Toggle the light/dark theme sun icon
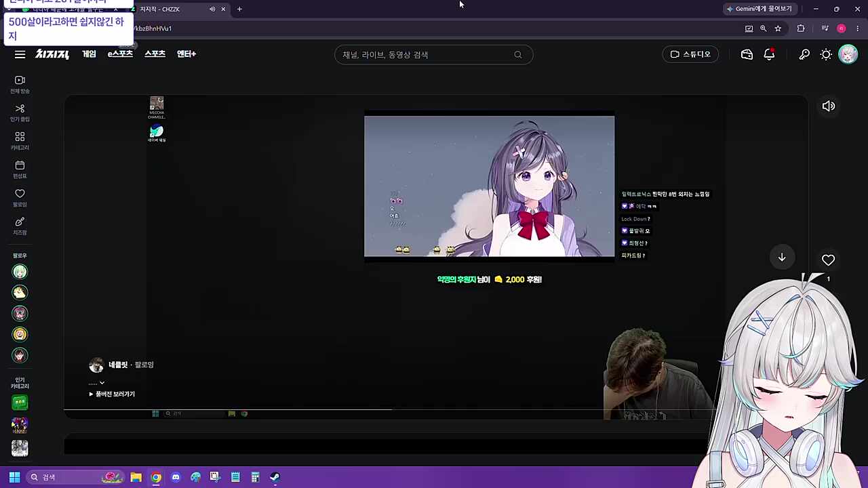Viewport: 868px width, 488px height. tap(826, 54)
